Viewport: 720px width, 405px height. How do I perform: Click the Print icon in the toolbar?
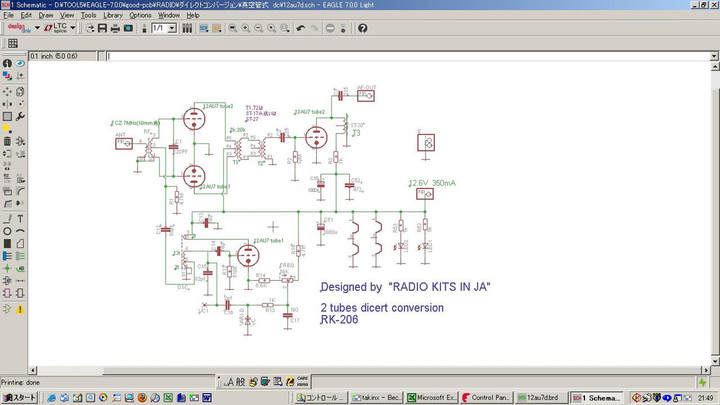pyautogui.click(x=115, y=28)
